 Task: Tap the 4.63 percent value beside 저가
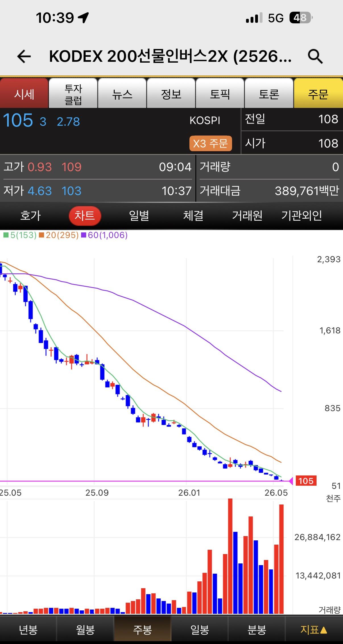pos(40,191)
